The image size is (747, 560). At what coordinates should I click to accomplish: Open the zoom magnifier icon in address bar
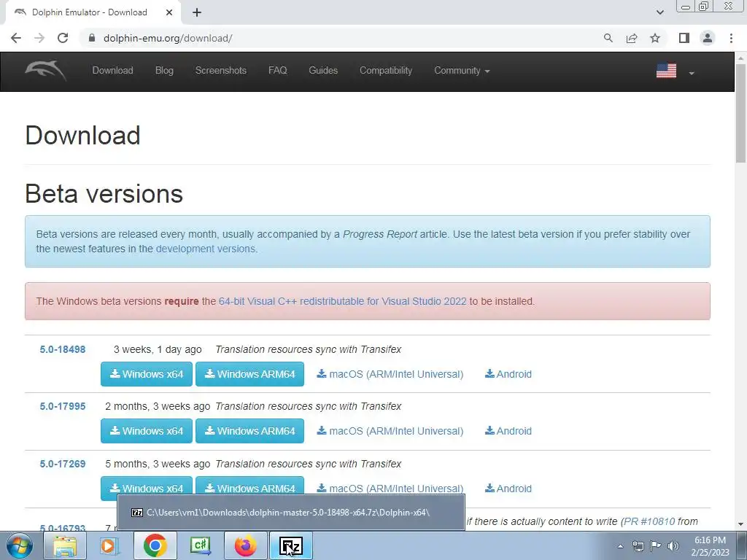608,38
